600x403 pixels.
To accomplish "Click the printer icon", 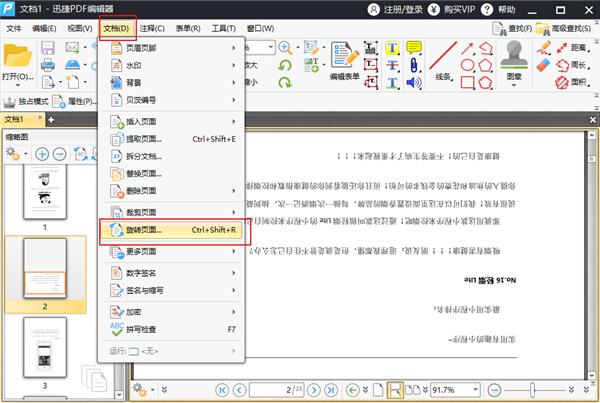I will [47, 65].
